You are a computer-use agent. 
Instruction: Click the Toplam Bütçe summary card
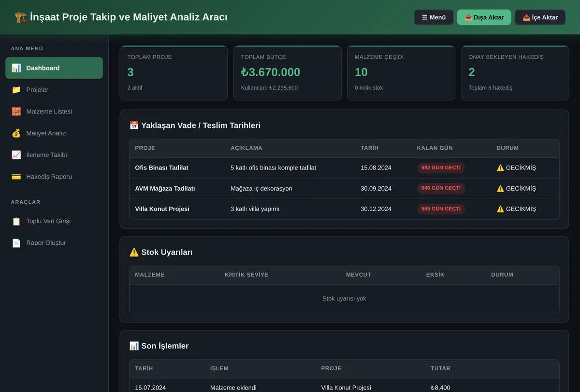tap(287, 73)
